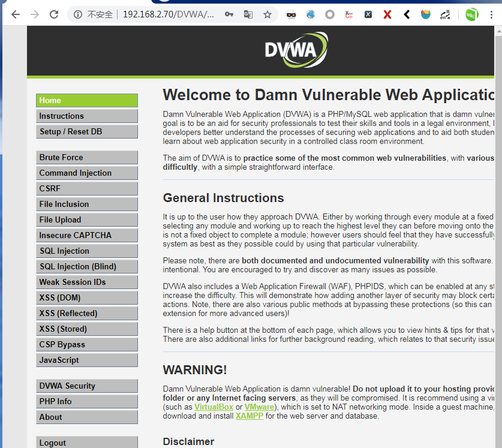The image size is (502, 448).
Task: Reload the page with the refresh icon
Action: coord(54,14)
